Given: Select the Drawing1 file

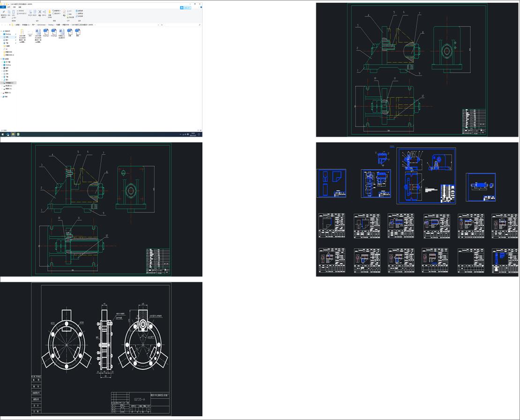Looking at the screenshot, I should tap(46, 32).
